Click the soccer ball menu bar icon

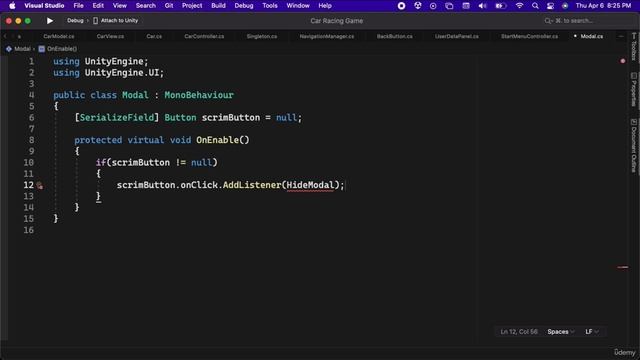coord(418,6)
